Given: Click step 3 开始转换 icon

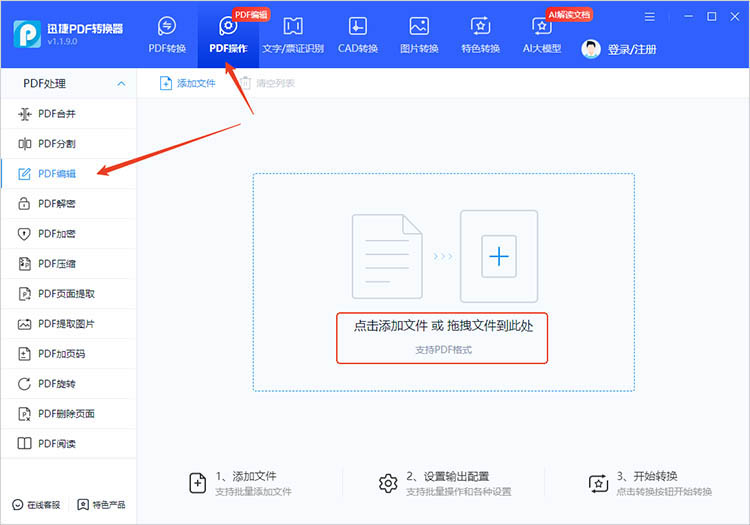Looking at the screenshot, I should [598, 483].
